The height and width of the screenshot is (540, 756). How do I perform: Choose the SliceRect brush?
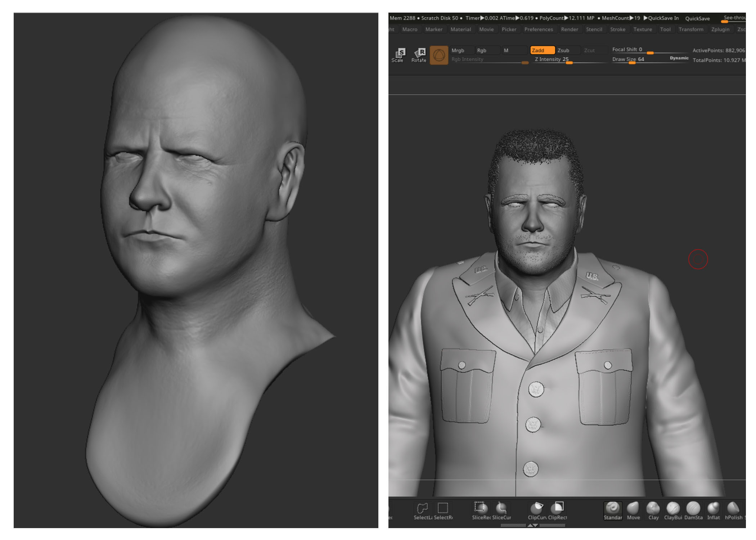(x=481, y=511)
